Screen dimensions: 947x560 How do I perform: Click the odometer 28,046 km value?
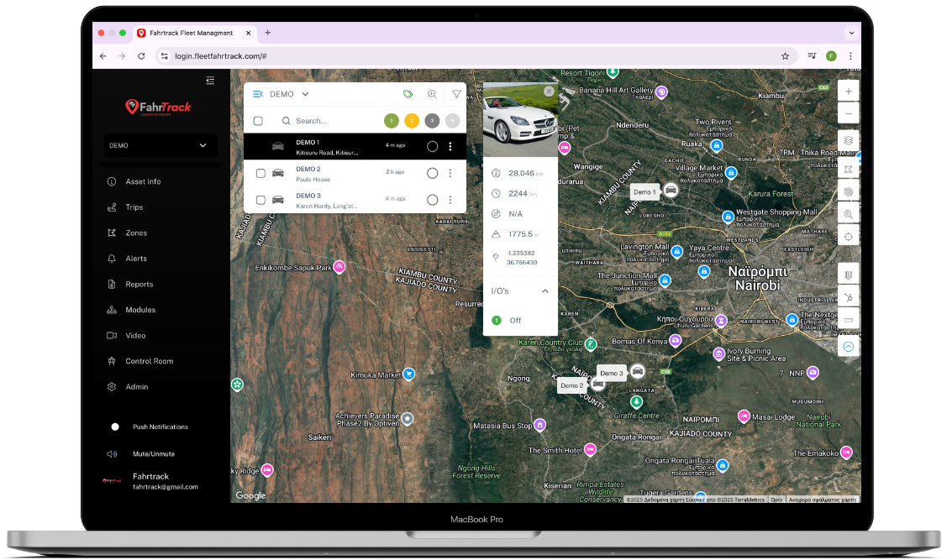tap(525, 173)
